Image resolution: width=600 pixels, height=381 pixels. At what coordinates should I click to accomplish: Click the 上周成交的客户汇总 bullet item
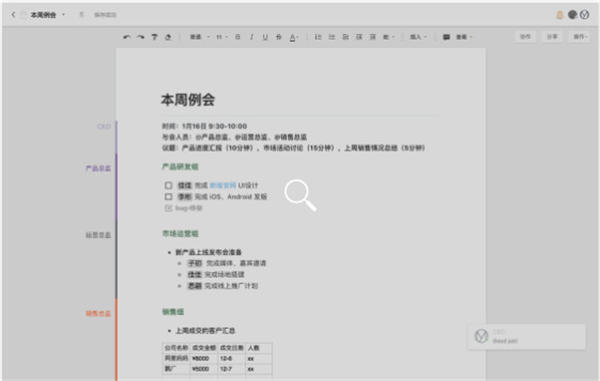click(x=205, y=331)
